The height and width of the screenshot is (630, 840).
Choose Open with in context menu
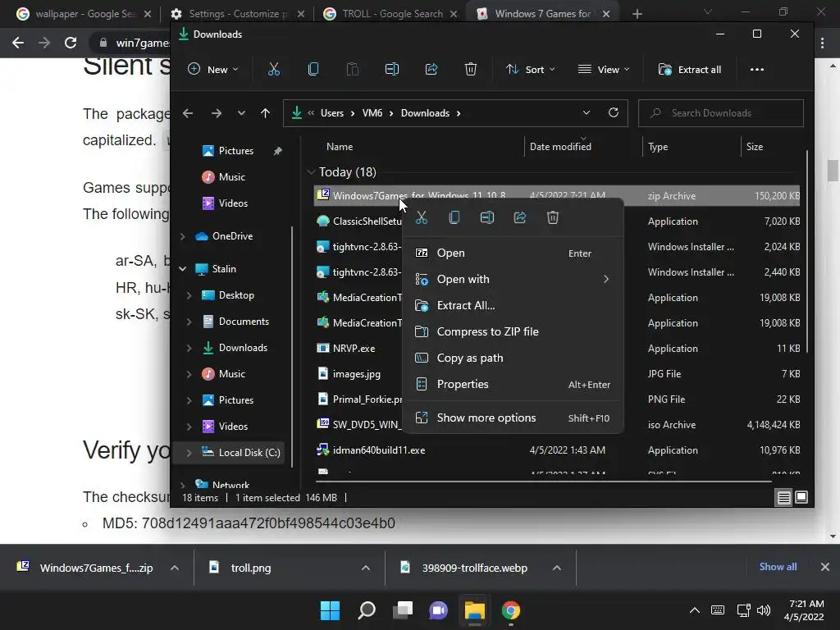(x=514, y=279)
